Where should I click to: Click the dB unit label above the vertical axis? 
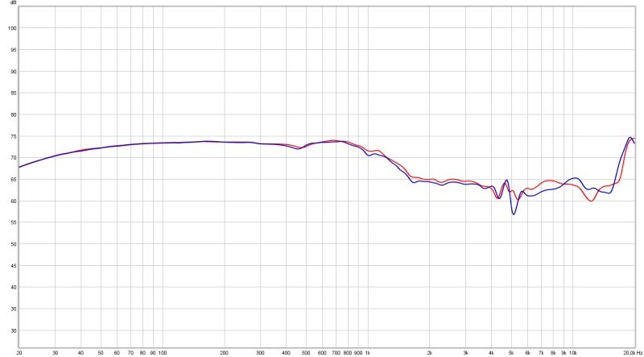click(10, 4)
